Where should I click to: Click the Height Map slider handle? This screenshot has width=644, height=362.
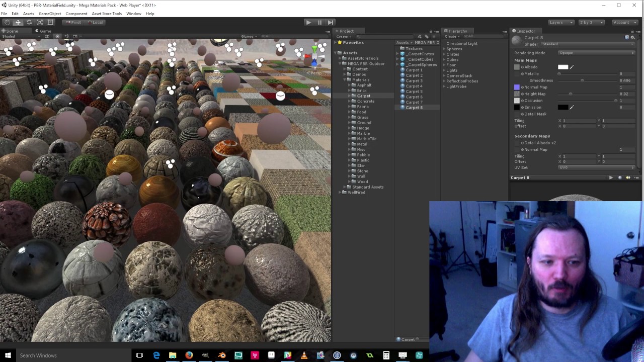click(x=571, y=94)
